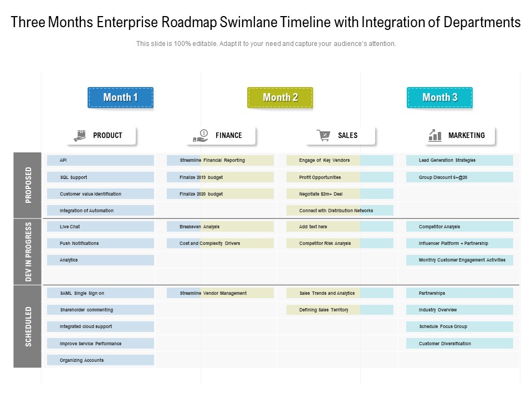The height and width of the screenshot is (399, 532).
Task: Select 'Schedule Focus Group' bar
Action: [x=460, y=326]
